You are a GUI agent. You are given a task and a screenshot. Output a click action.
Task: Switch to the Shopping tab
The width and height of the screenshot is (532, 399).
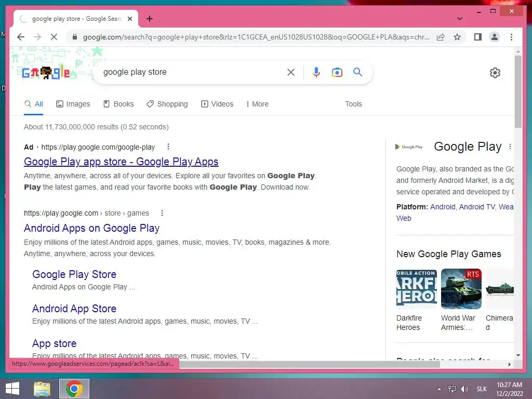[167, 104]
